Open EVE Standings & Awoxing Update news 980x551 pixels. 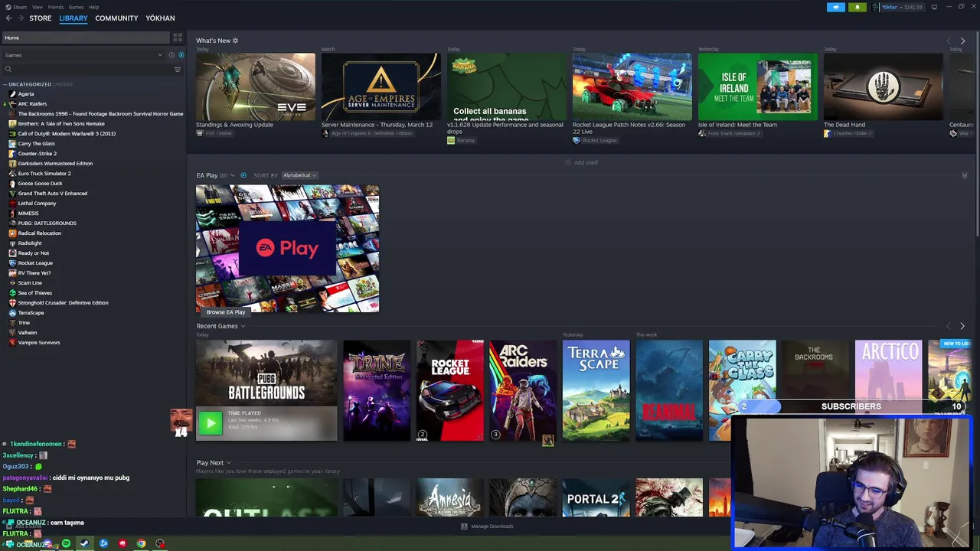point(255,86)
